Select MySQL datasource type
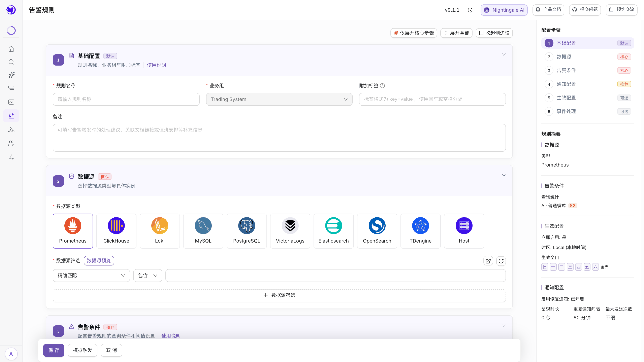The image size is (644, 362). (203, 231)
